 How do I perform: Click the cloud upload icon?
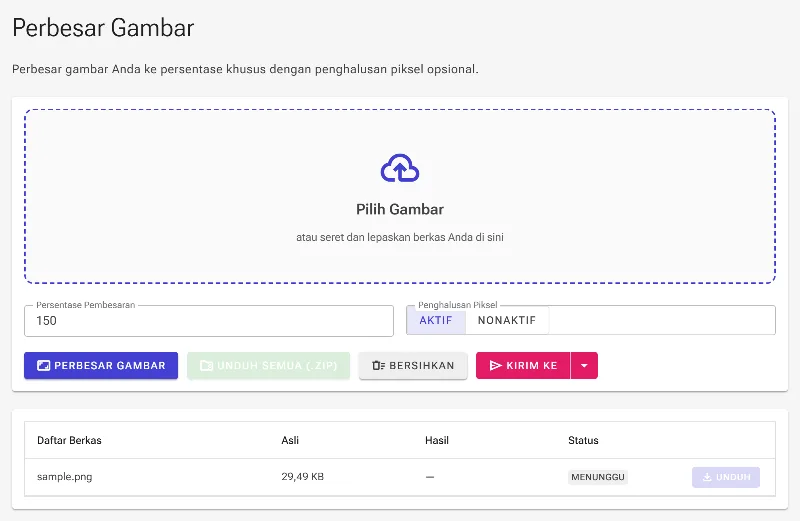click(x=400, y=168)
